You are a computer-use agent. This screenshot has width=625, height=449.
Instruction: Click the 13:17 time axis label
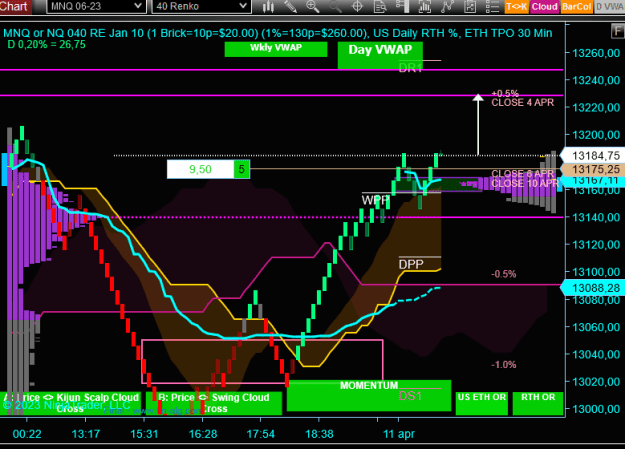(x=85, y=434)
